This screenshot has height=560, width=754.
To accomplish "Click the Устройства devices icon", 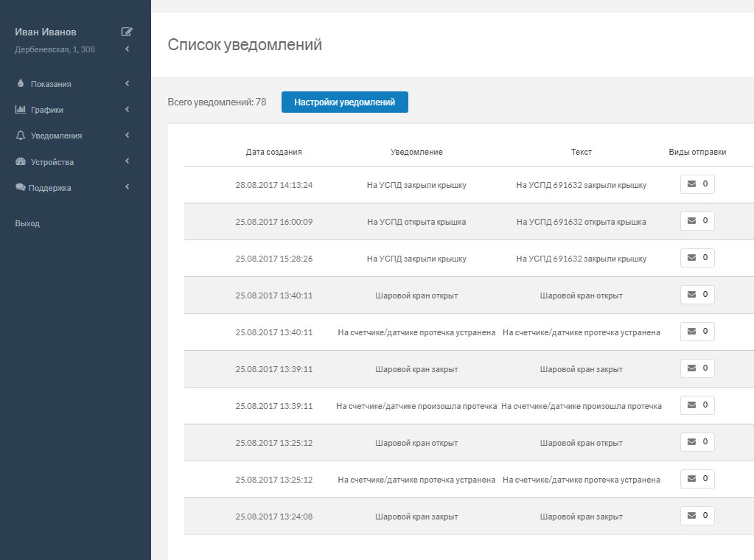I will [20, 161].
